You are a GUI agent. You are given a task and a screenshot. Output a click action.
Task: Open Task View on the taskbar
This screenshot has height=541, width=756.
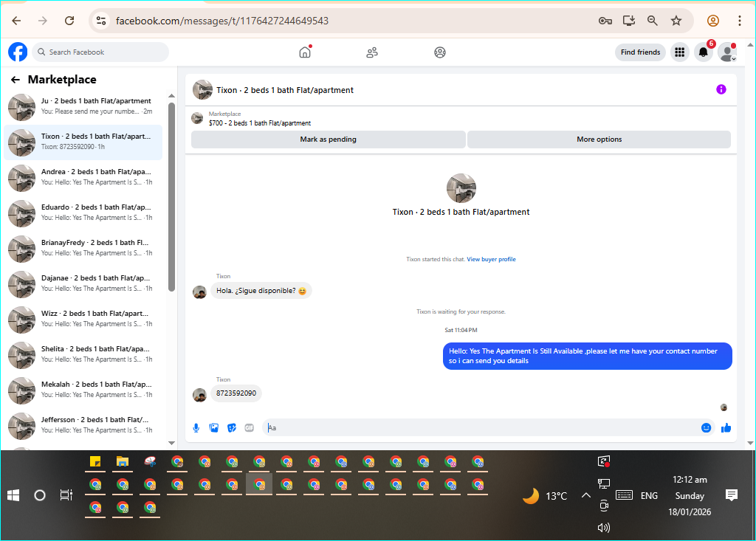66,495
